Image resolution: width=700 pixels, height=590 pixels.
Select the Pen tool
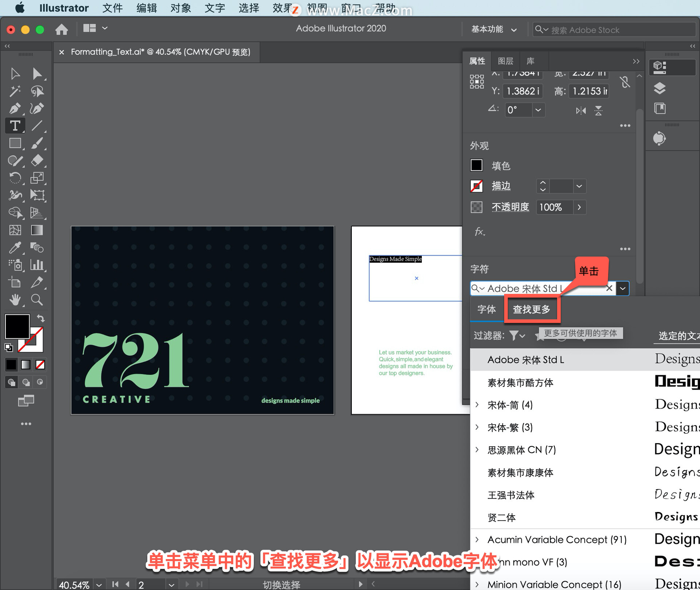pyautogui.click(x=15, y=108)
